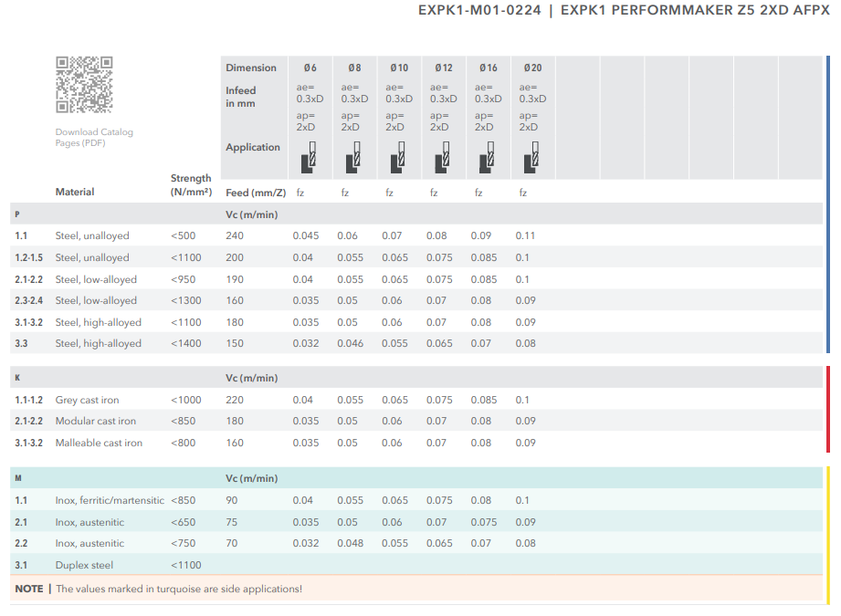The height and width of the screenshot is (616, 841).
Task: Click the red color bar beside cast iron group
Action: tap(827, 409)
